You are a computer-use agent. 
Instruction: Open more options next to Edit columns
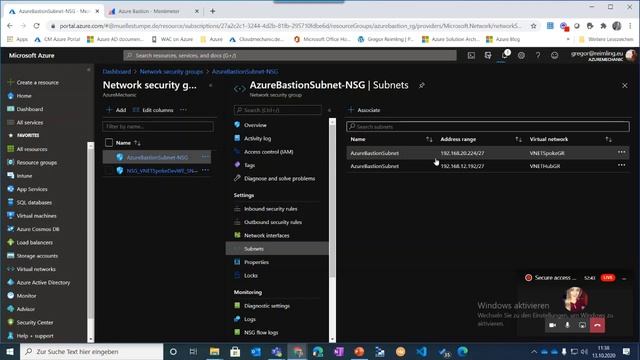coord(183,109)
